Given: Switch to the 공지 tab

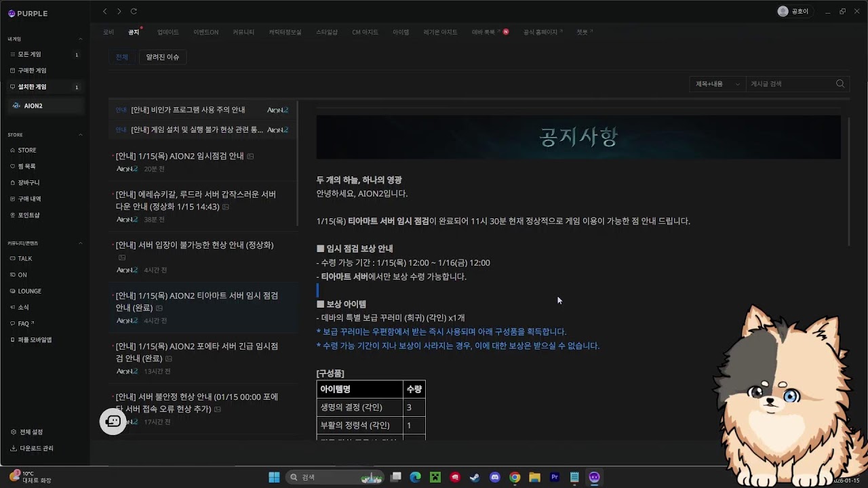Looking at the screenshot, I should 134,33.
